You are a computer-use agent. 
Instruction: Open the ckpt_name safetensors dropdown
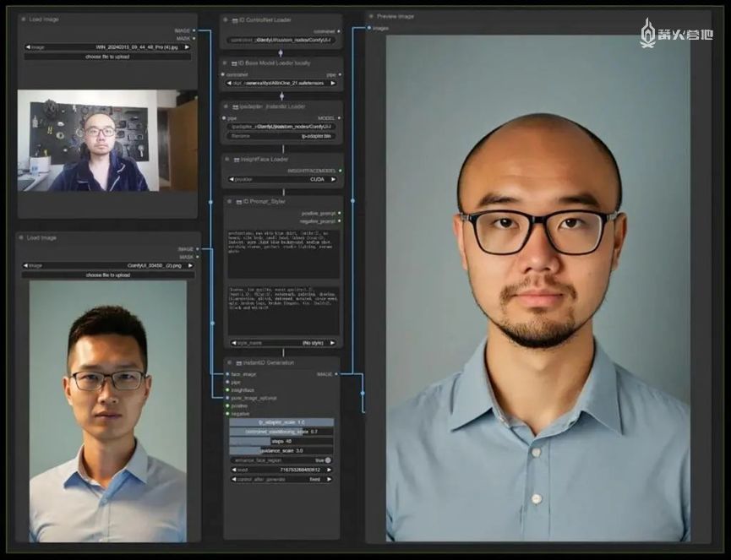[282, 84]
